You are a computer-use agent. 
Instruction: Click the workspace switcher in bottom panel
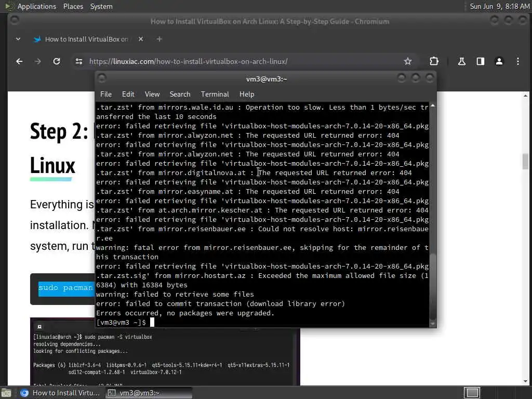472,393
